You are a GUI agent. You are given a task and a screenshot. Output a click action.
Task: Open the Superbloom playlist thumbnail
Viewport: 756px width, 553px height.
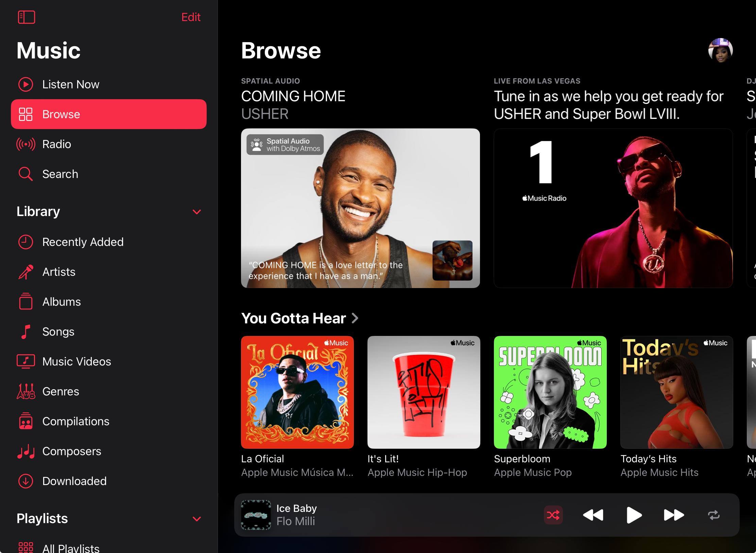click(550, 392)
